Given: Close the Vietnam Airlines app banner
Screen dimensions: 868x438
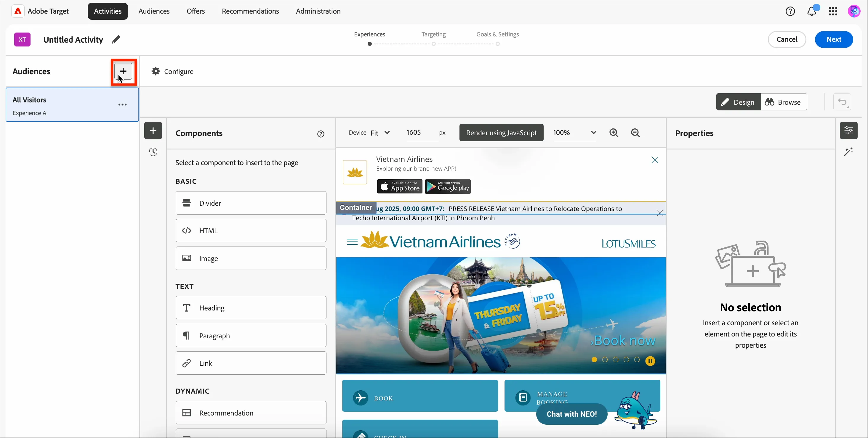Looking at the screenshot, I should 655,160.
